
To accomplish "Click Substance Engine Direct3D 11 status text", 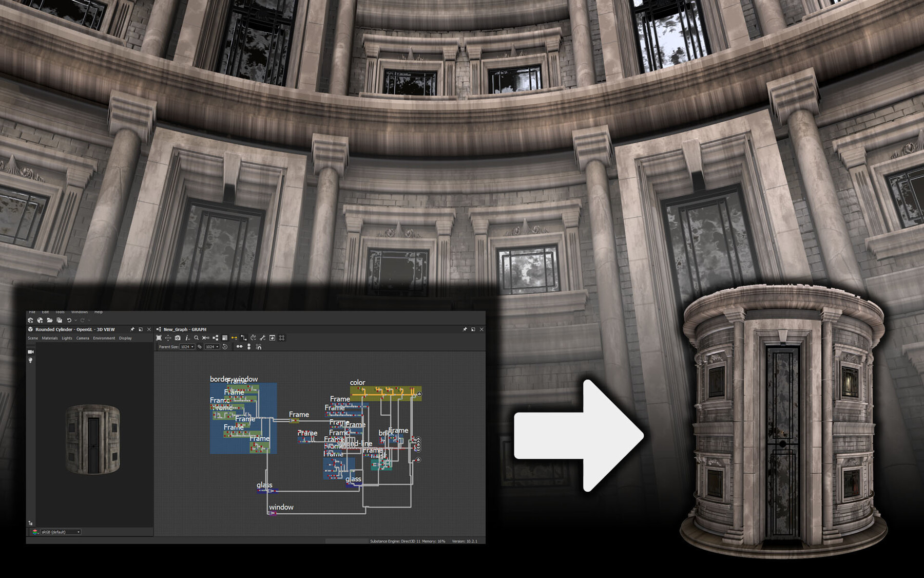I will pos(395,541).
